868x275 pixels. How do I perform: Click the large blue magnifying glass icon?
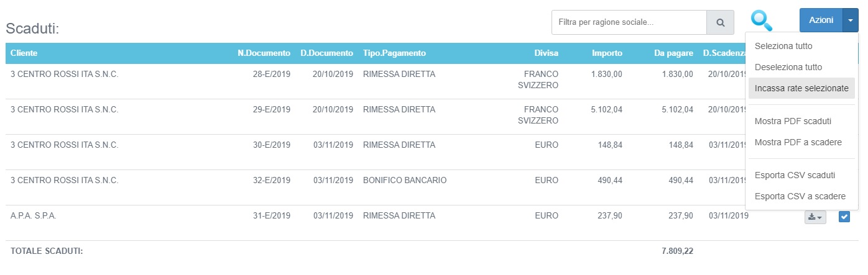[760, 20]
